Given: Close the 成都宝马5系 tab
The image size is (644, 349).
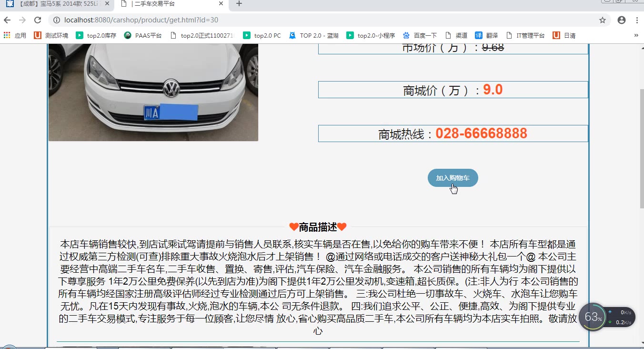Looking at the screenshot, I should 107,4.
